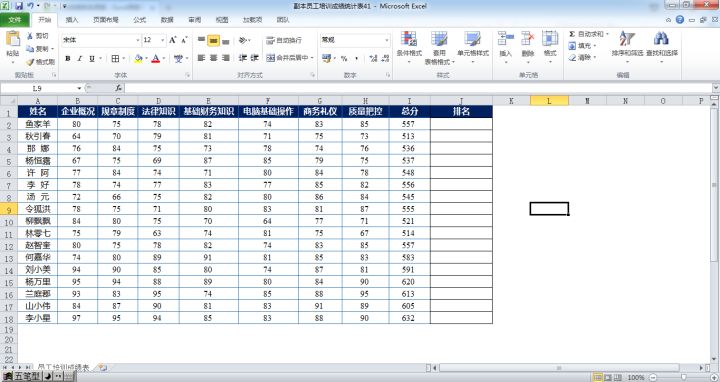
Task: Apply percent style (%) format
Action: pos(344,58)
